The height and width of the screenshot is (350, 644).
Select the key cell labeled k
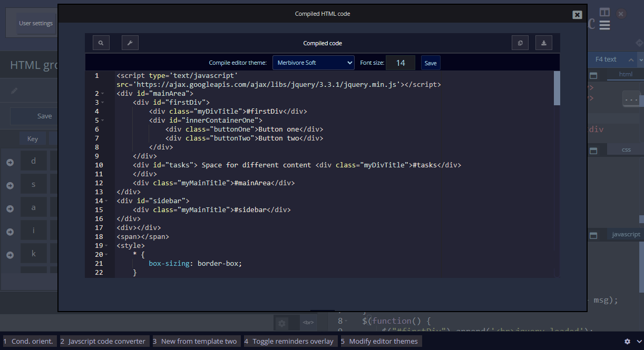[34, 254]
